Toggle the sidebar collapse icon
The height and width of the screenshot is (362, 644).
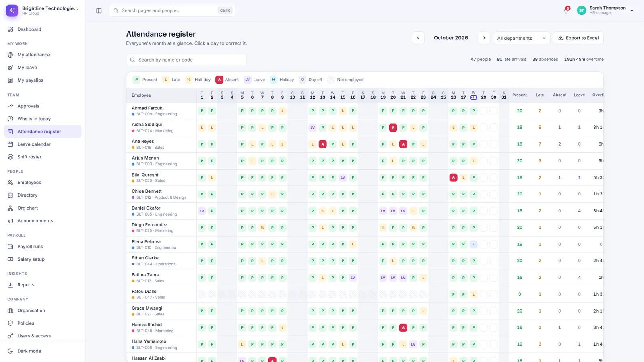pyautogui.click(x=99, y=11)
